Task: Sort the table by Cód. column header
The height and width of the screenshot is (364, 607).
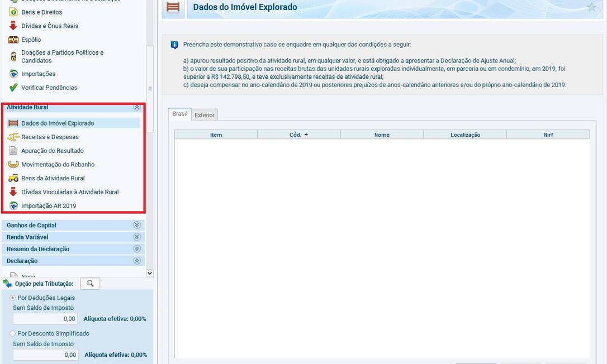Action: [x=298, y=135]
